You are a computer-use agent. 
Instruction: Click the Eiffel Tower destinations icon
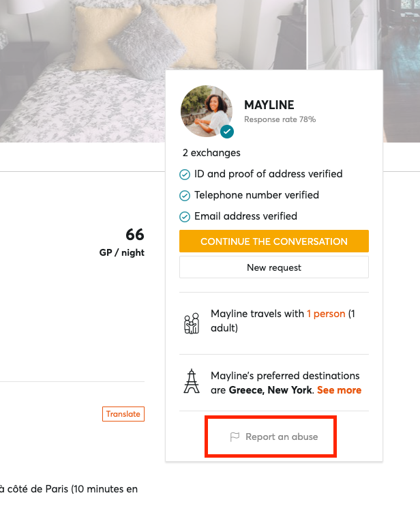192,382
